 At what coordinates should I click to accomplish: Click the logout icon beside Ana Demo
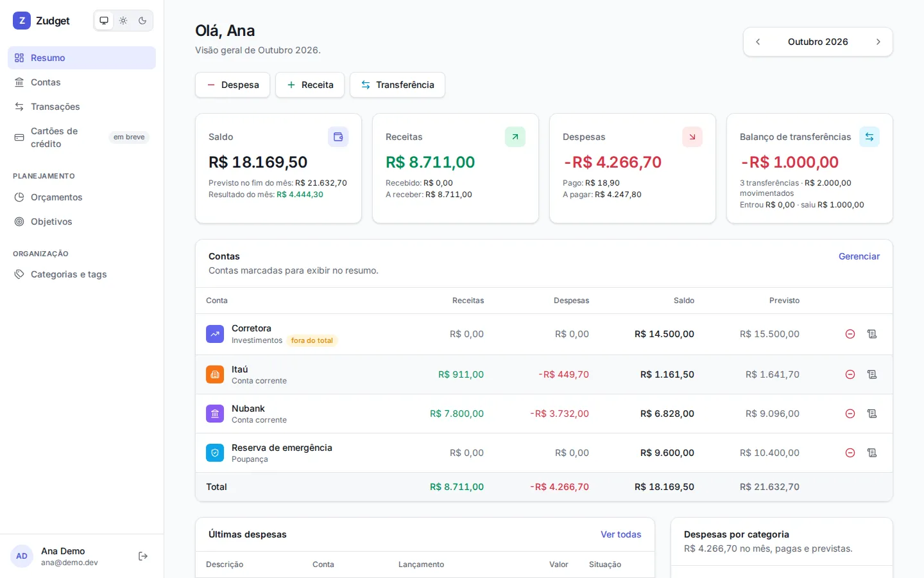click(x=143, y=556)
